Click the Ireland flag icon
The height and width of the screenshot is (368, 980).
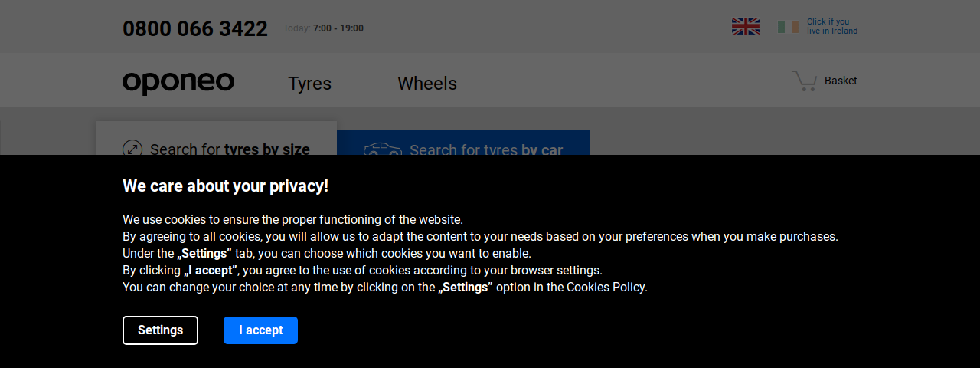tap(788, 27)
